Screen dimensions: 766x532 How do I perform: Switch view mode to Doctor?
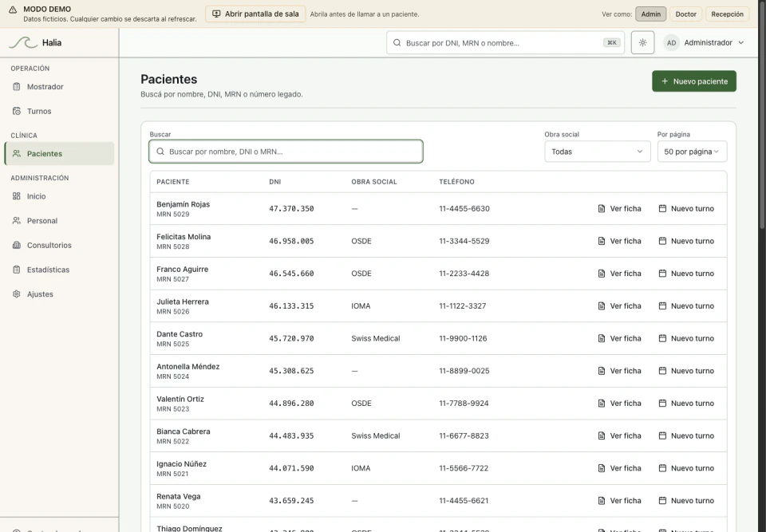pyautogui.click(x=685, y=14)
